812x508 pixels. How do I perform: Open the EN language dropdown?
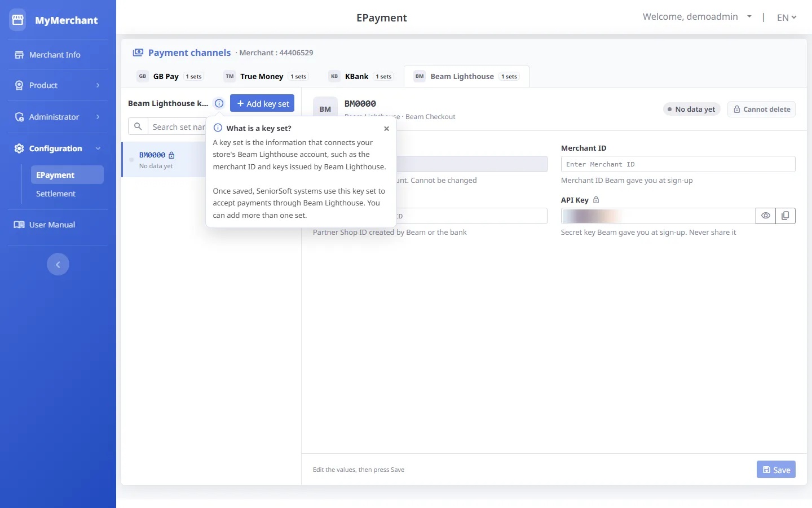point(787,17)
